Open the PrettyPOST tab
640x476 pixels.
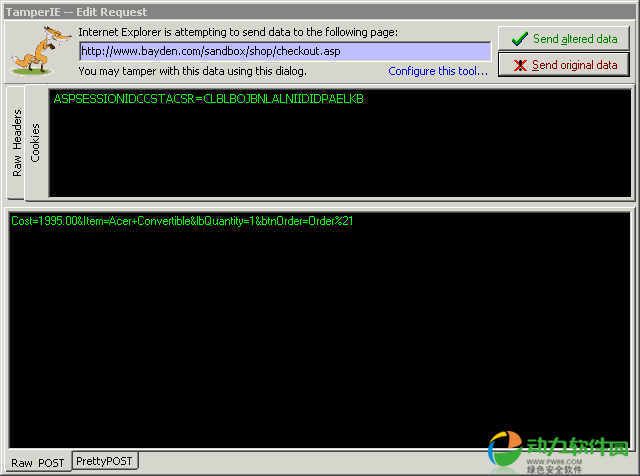tap(105, 461)
